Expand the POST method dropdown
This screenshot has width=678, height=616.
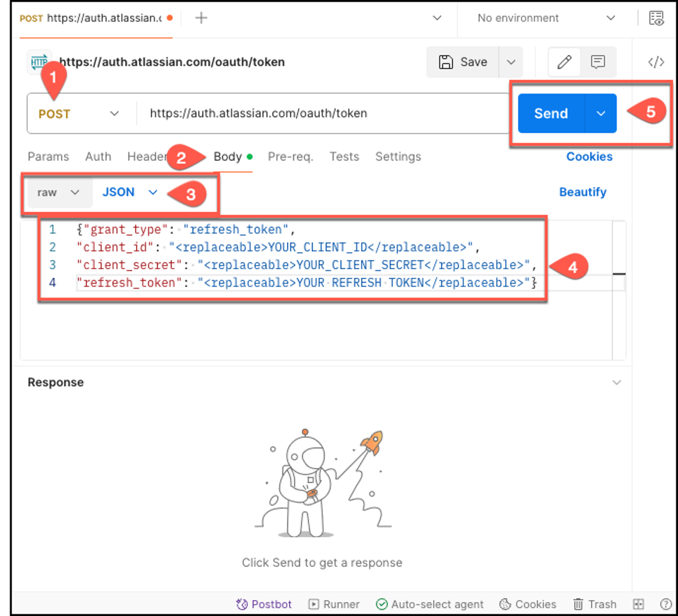click(x=79, y=114)
